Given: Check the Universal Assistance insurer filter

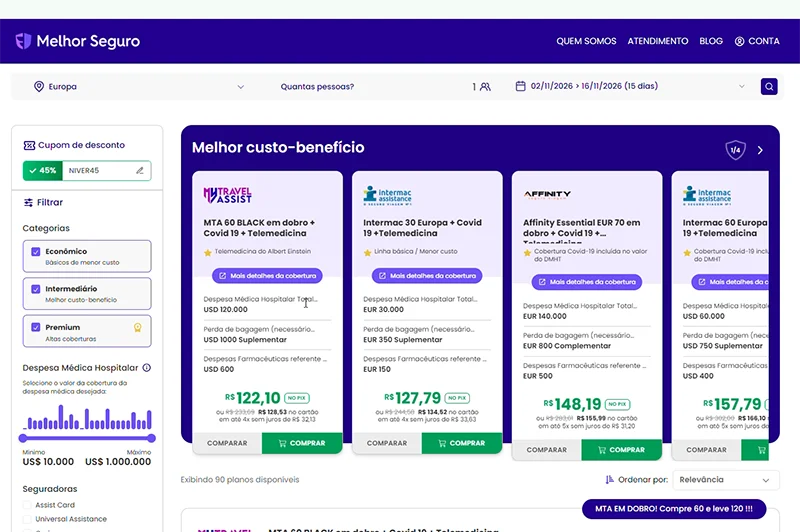Looking at the screenshot, I should 27,519.
